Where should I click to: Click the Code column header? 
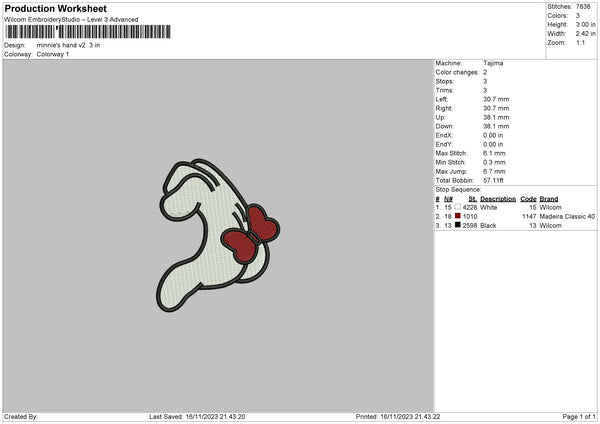[528, 199]
